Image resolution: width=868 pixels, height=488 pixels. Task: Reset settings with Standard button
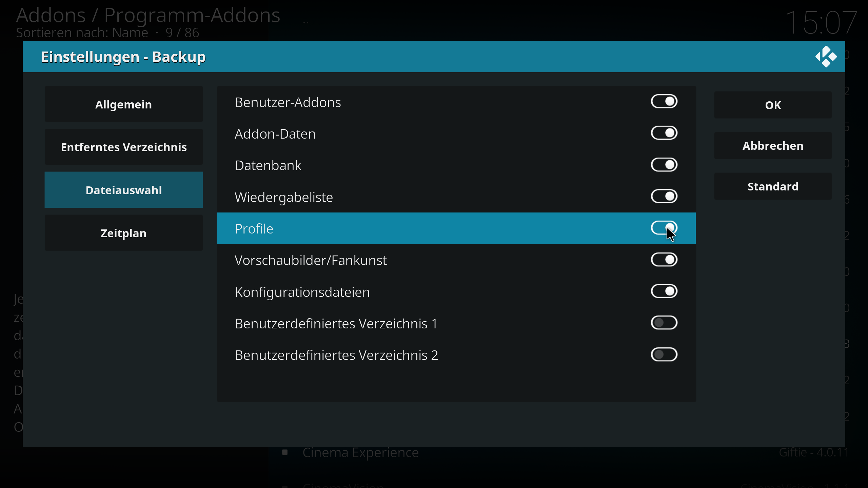(773, 186)
